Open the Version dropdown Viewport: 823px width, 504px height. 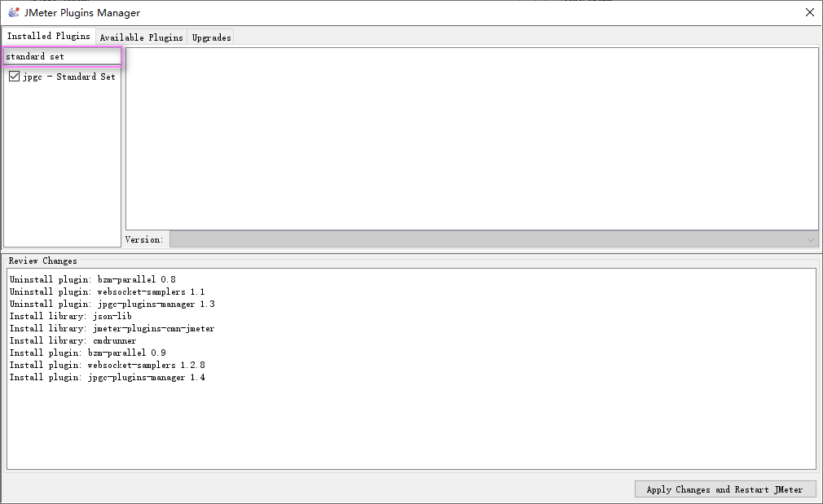[x=493, y=239]
